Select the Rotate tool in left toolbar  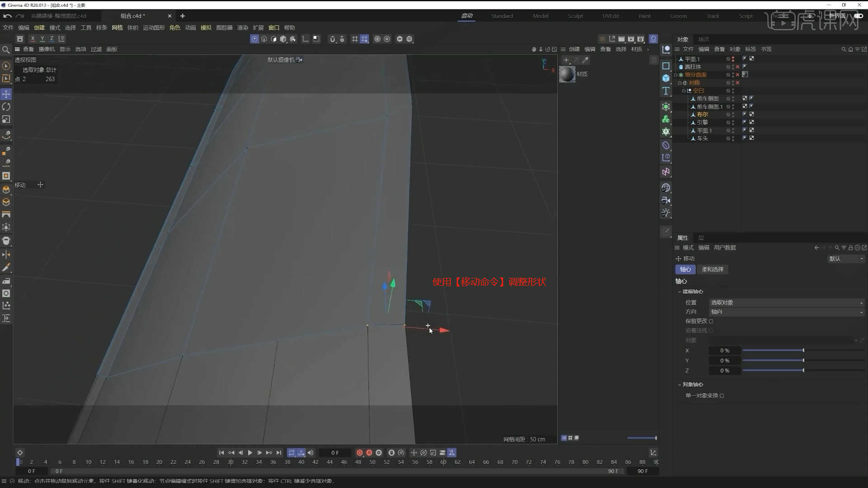[6, 107]
